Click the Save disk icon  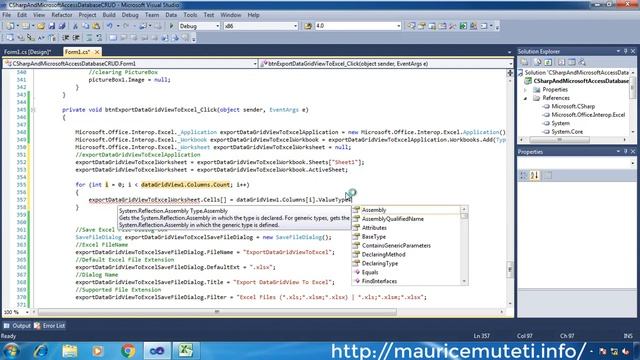pyautogui.click(x=51, y=26)
